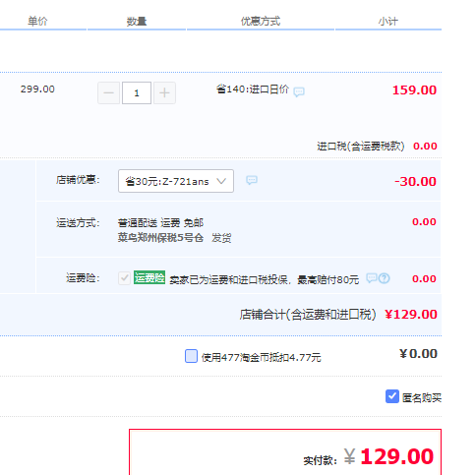Click the quantity input field showing 1
Image resolution: width=476 pixels, height=475 pixels.
(137, 93)
